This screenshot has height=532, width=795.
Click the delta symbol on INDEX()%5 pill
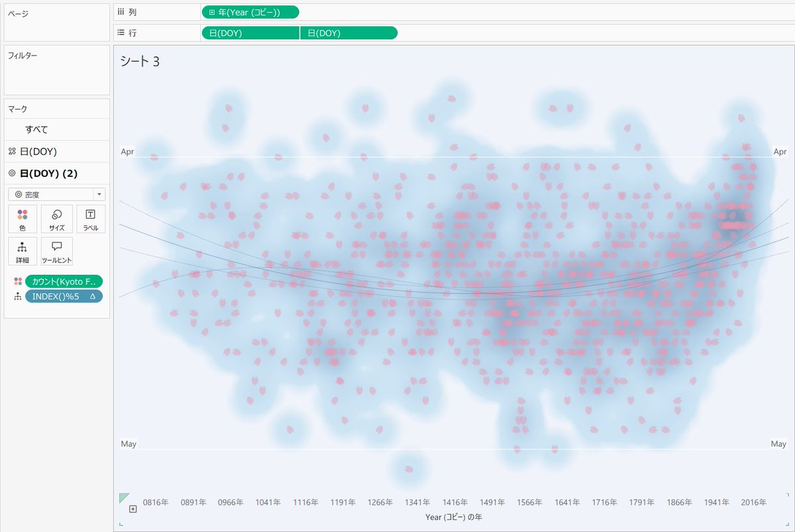point(93,297)
